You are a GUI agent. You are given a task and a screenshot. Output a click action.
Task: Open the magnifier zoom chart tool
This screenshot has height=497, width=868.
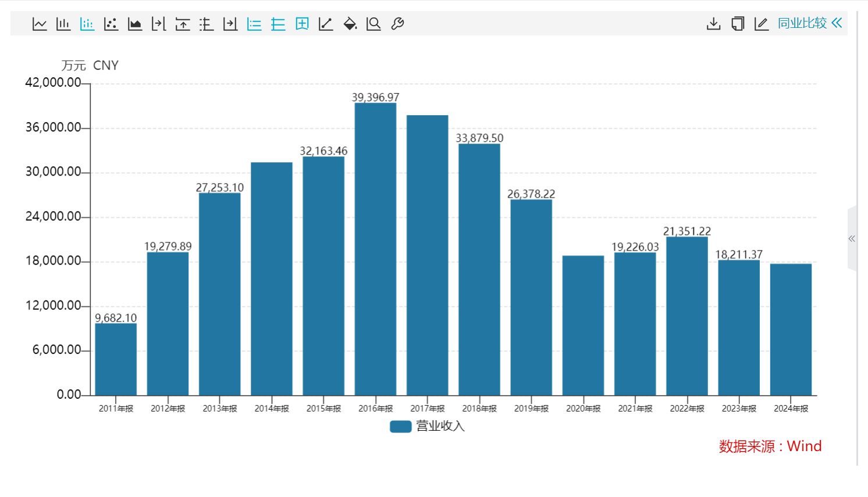[x=373, y=24]
